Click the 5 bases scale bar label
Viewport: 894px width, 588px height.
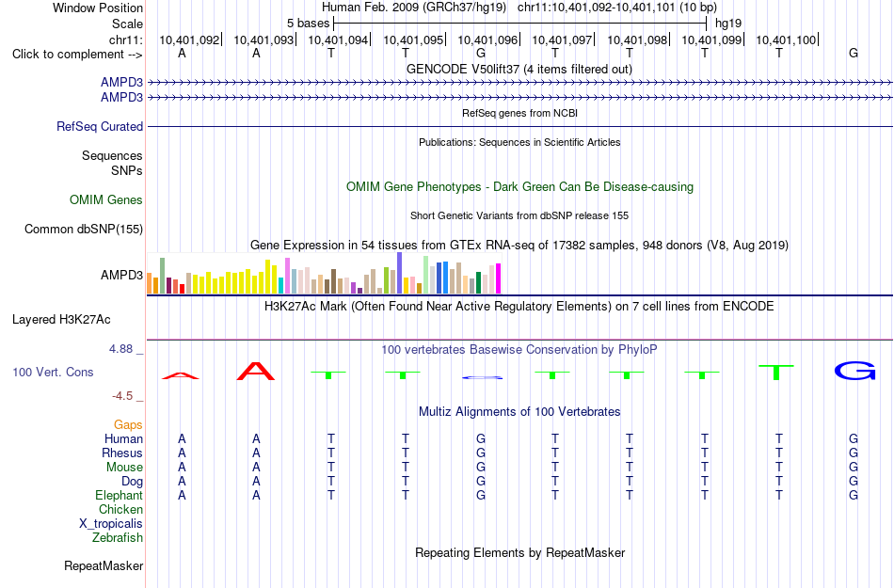coord(308,24)
